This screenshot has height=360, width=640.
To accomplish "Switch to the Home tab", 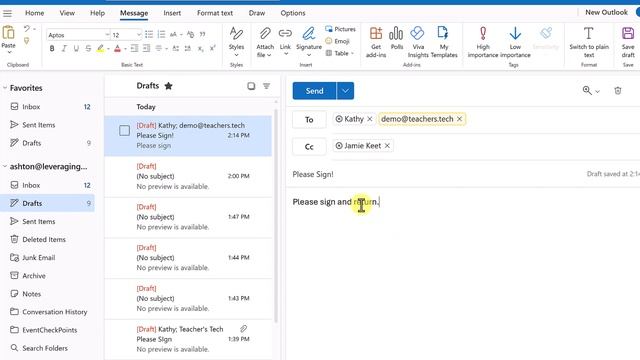I will tap(34, 13).
